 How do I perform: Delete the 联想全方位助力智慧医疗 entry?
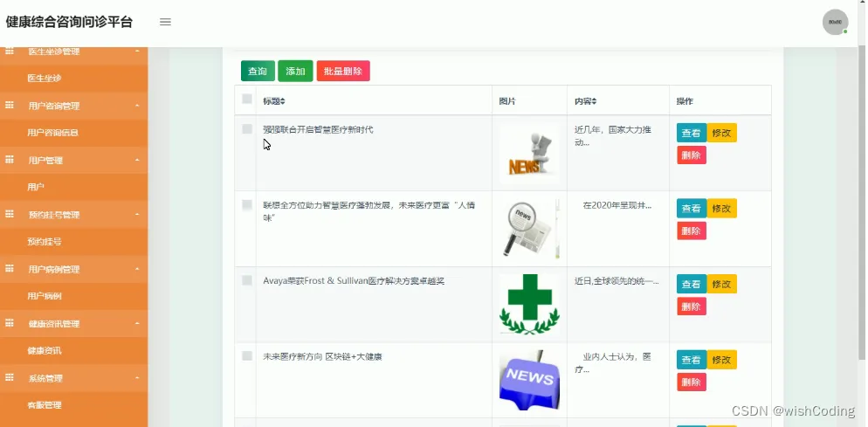click(x=692, y=231)
